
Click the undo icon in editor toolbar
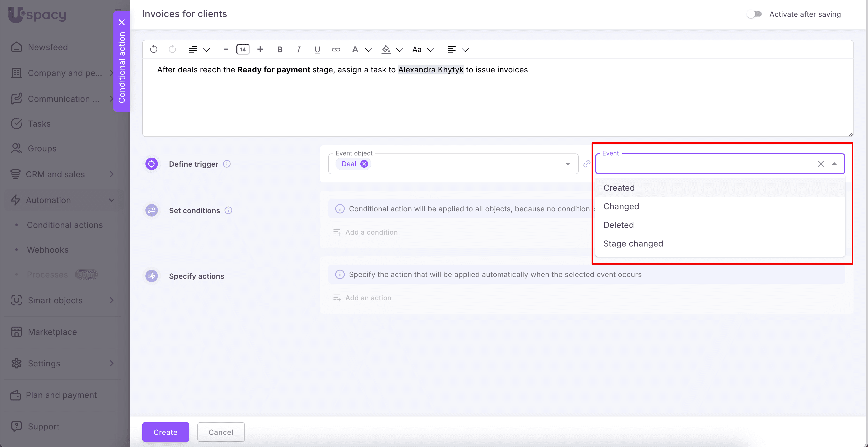tap(154, 50)
